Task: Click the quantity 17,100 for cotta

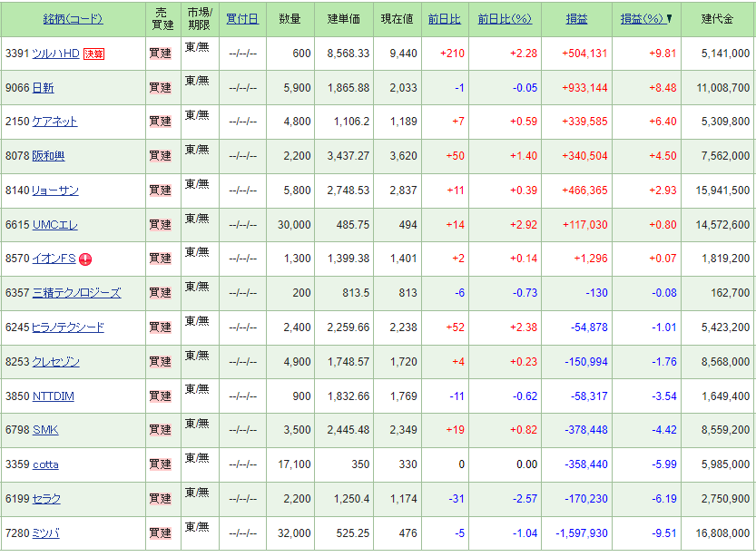Action: [294, 464]
